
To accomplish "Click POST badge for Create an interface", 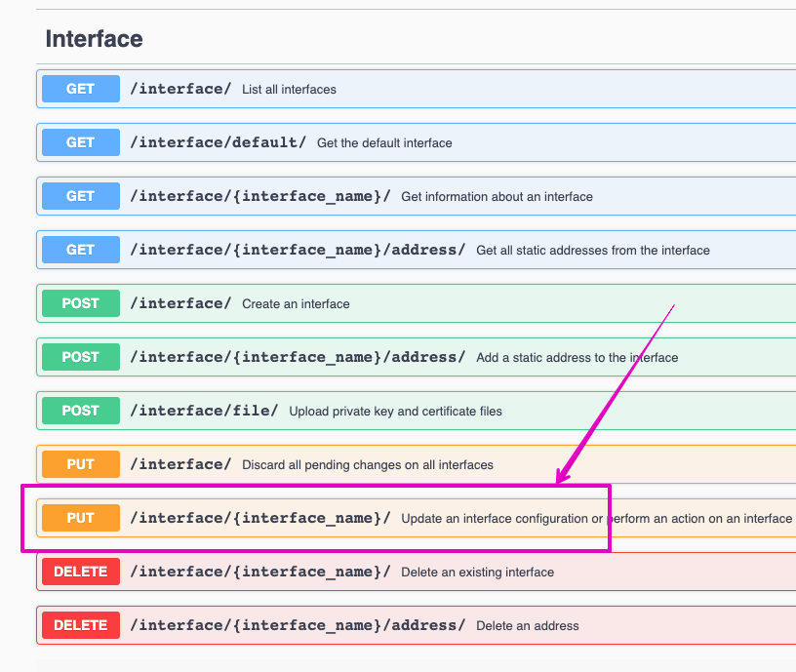I will pyautogui.click(x=80, y=303).
